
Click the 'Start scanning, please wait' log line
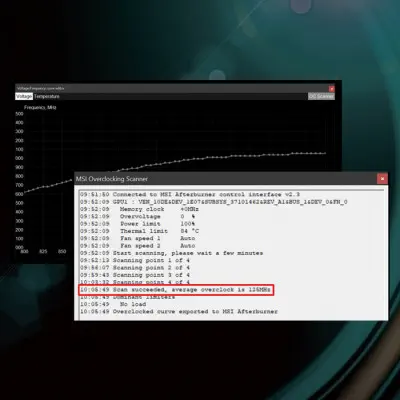[171, 253]
